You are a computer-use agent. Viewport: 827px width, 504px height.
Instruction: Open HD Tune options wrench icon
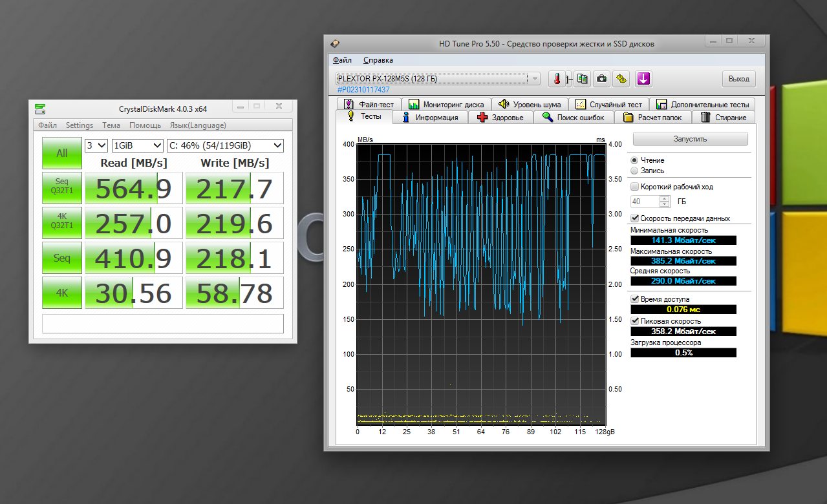pos(621,79)
